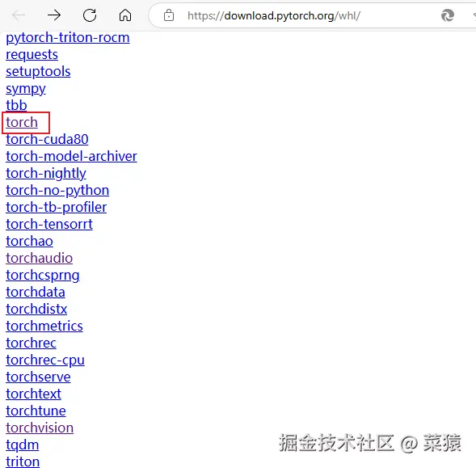
Task: Open the torchdata package link
Action: (x=36, y=292)
